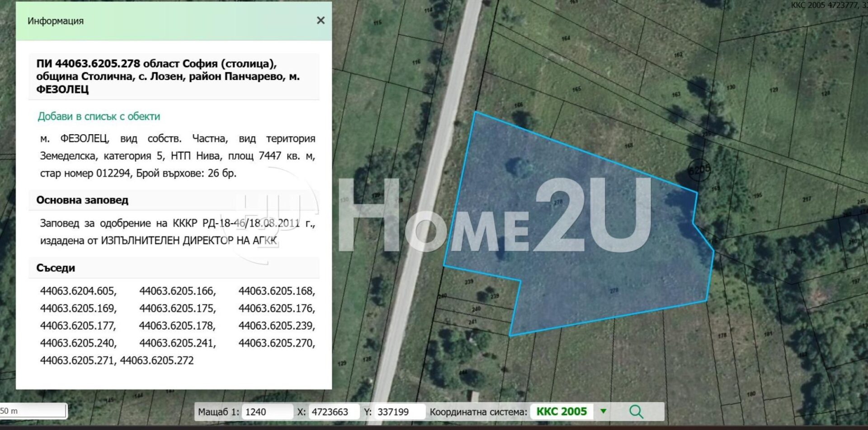Click the 50 m scale bar
Screen dimensions: 868x430
pyautogui.click(x=33, y=411)
